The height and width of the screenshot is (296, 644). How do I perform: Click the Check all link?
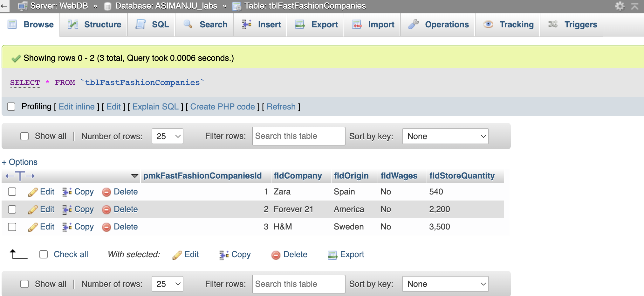coord(71,254)
